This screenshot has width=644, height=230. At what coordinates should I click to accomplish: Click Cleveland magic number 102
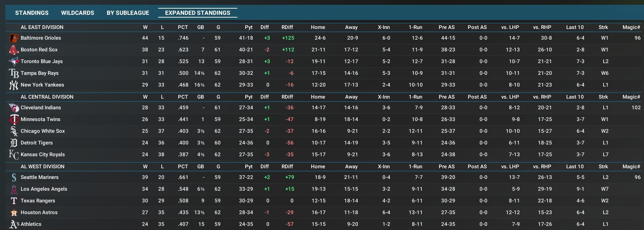point(636,108)
